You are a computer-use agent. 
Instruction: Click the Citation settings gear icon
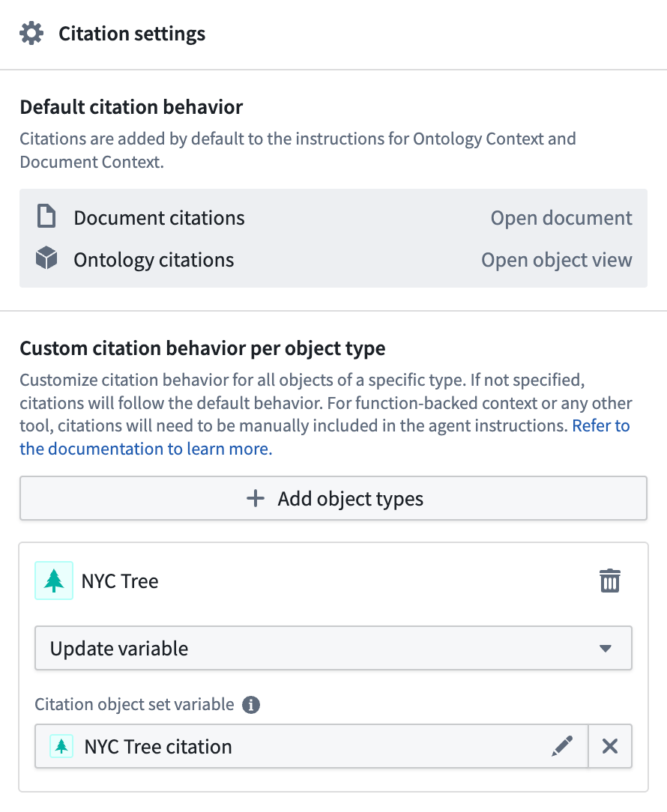[x=31, y=34]
